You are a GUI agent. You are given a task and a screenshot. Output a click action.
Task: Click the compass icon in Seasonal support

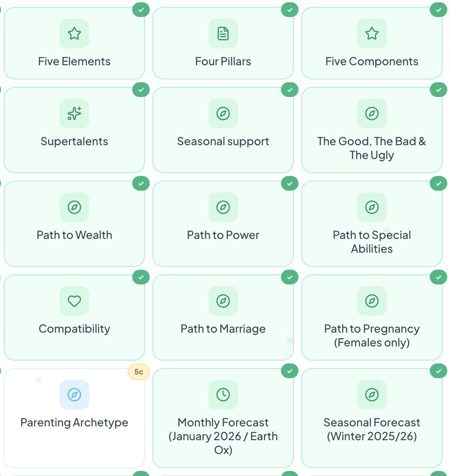pyautogui.click(x=223, y=113)
